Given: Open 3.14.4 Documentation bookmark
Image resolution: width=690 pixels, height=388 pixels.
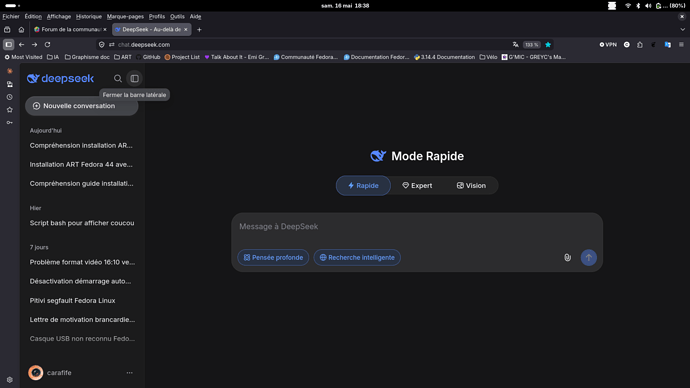Looking at the screenshot, I should coord(444,57).
